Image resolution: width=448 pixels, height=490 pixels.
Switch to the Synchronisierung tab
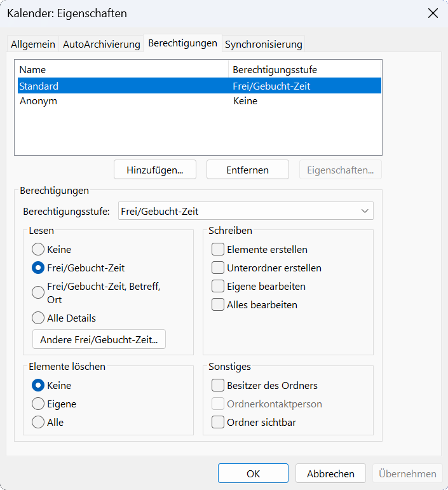tap(264, 44)
